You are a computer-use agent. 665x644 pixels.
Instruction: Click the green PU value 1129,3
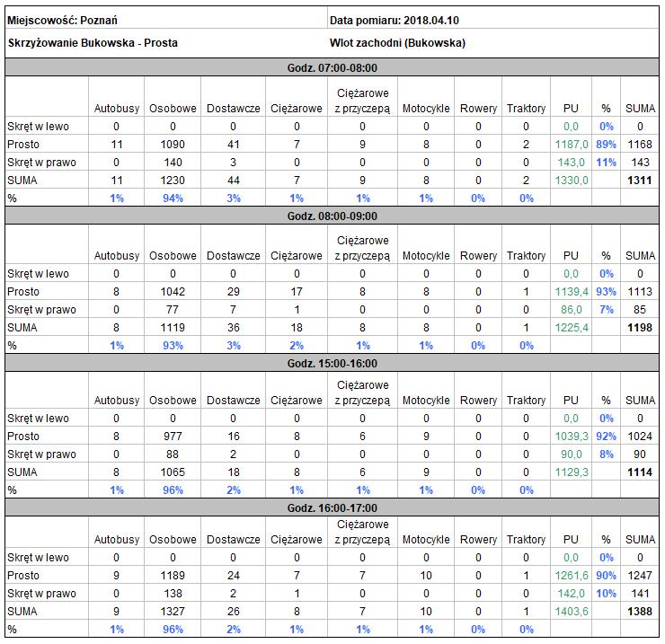coord(572,472)
